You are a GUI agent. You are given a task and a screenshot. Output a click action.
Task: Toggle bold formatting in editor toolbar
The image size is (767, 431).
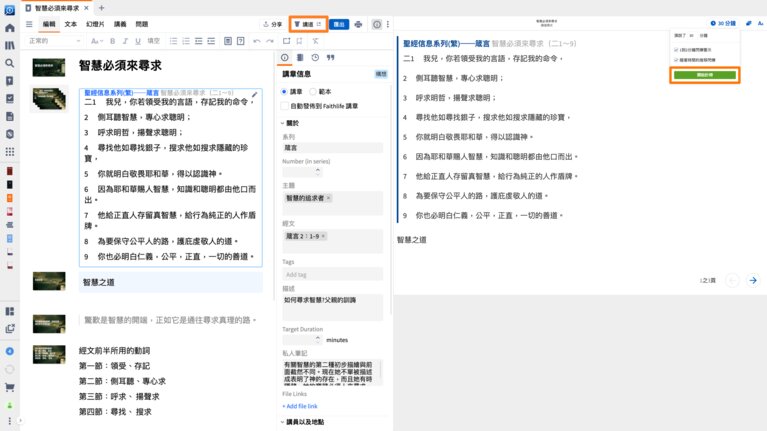(x=113, y=41)
